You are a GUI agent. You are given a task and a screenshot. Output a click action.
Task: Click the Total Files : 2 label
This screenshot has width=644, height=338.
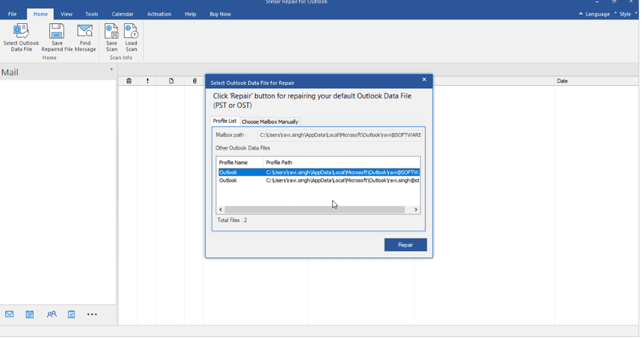(232, 220)
